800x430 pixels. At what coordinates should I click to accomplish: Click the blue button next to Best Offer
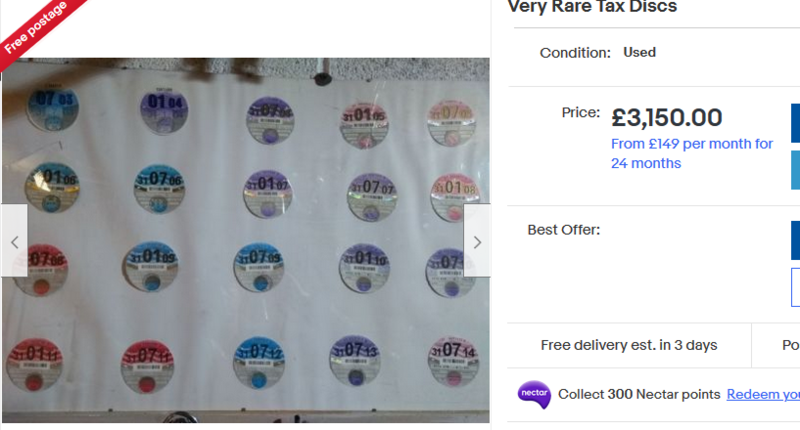click(795, 240)
